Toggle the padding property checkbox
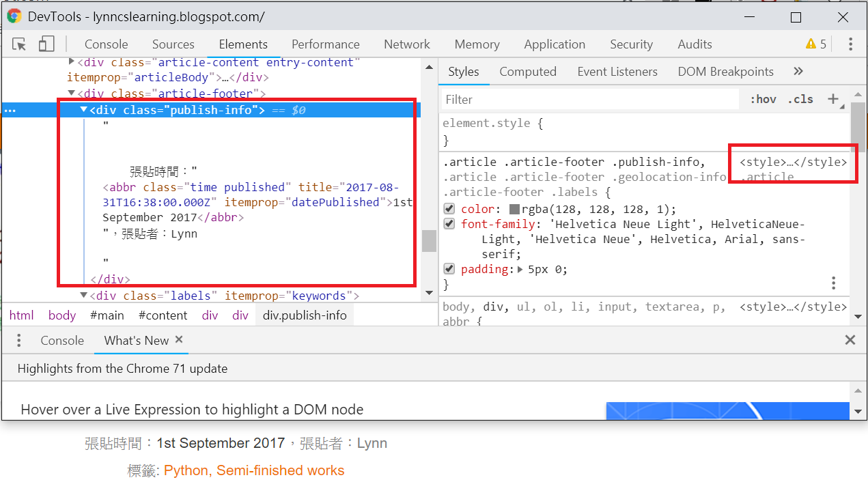Viewport: 868px width, 482px height. (x=449, y=269)
